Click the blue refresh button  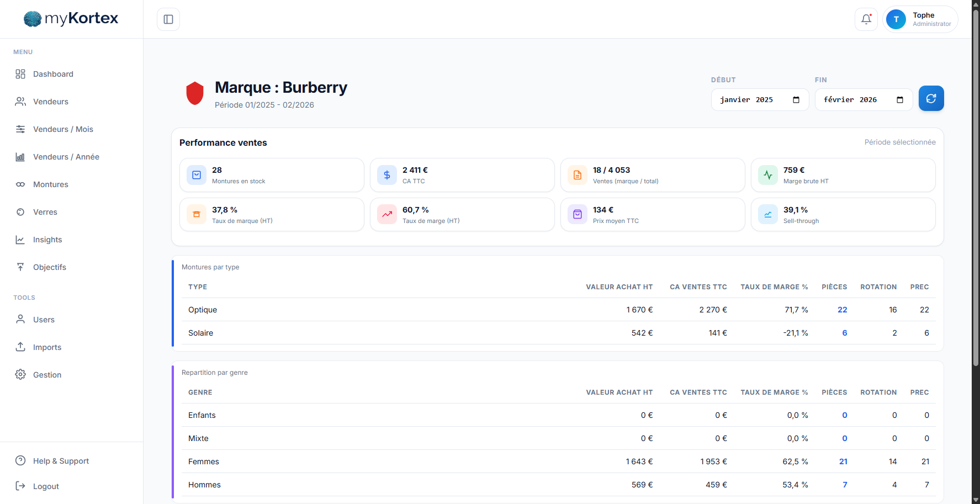click(931, 98)
